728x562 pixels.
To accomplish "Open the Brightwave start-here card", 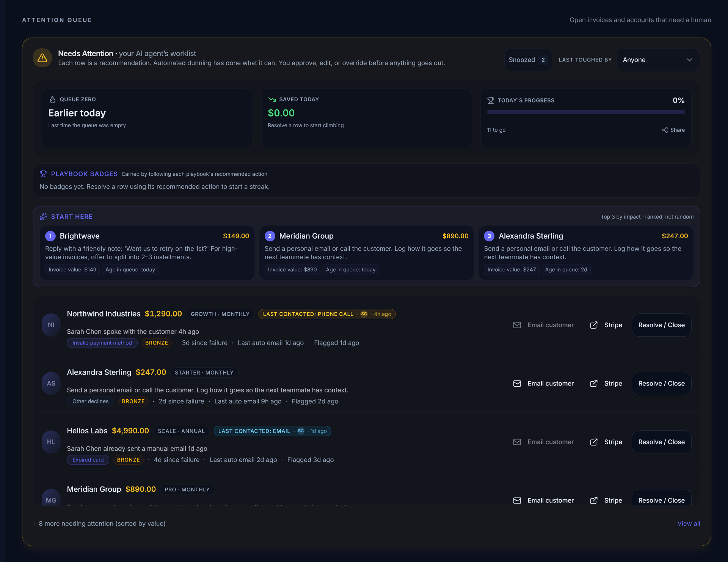I will 147,253.
